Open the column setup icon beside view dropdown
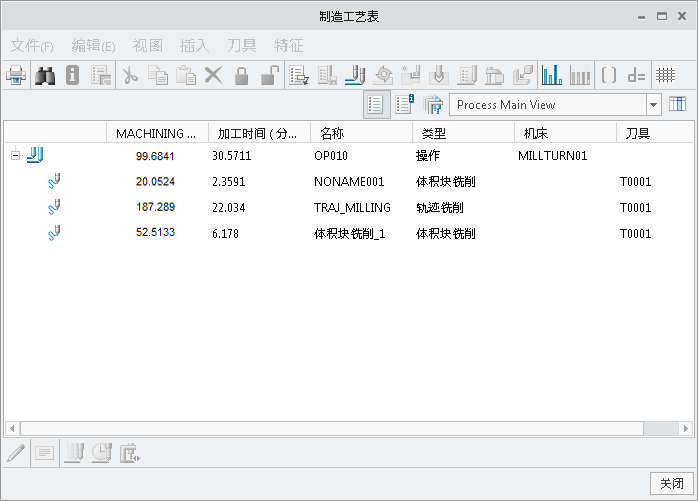Image resolution: width=698 pixels, height=501 pixels. point(677,104)
